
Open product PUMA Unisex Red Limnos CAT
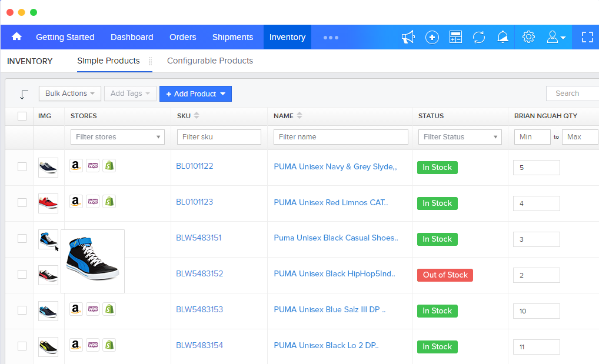click(331, 202)
